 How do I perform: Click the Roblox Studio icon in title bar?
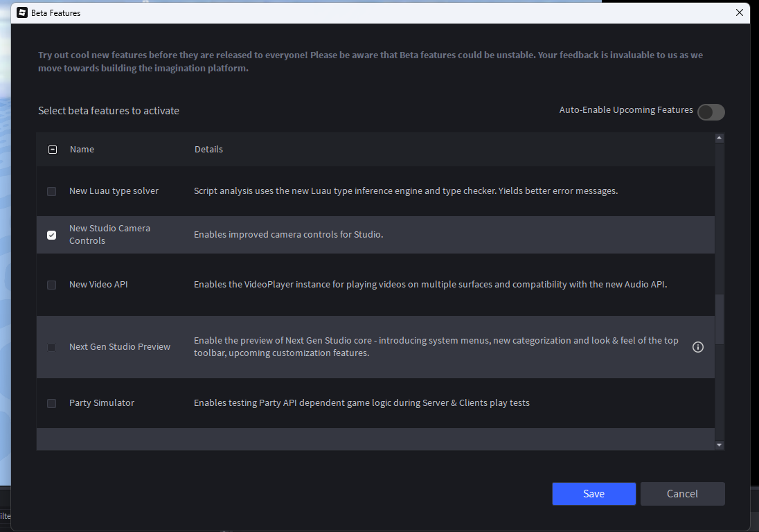click(x=21, y=12)
